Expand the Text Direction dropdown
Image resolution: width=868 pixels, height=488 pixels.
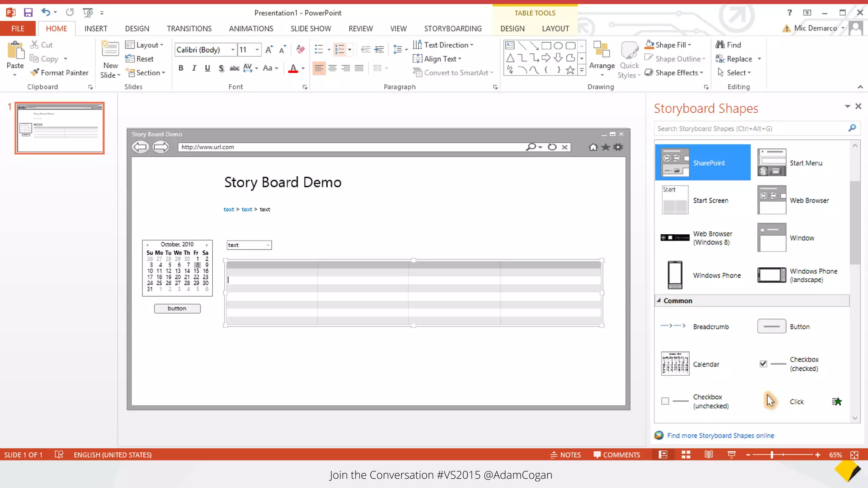click(x=443, y=44)
